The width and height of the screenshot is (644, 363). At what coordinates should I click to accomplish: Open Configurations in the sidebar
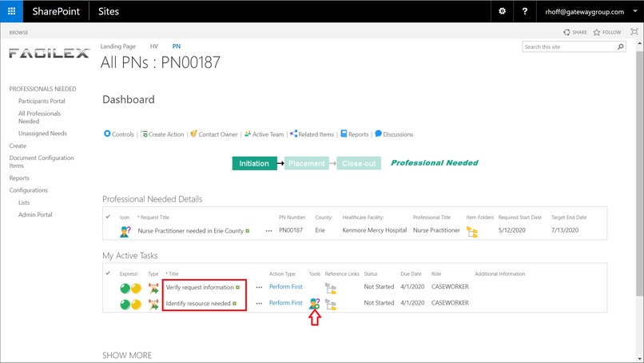tap(28, 190)
